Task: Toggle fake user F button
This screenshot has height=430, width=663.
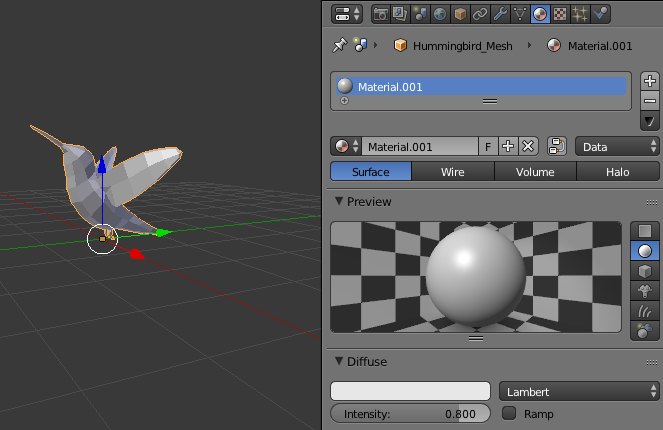Action: 488,146
